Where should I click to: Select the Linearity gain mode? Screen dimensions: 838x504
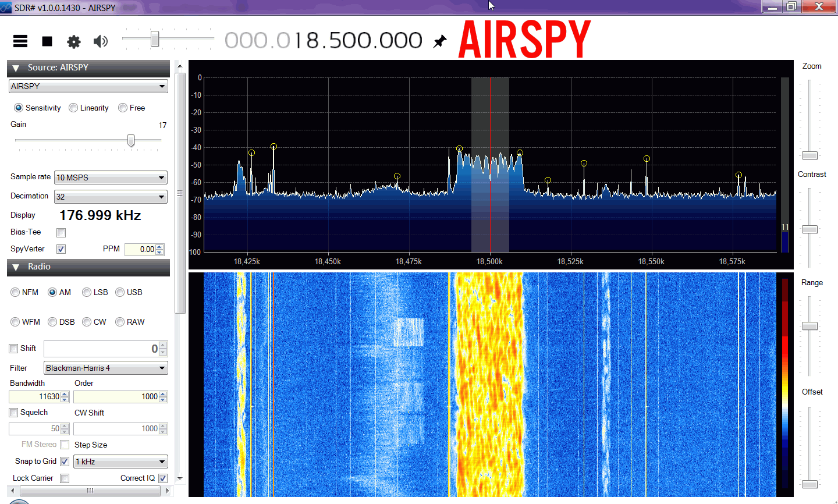pyautogui.click(x=73, y=108)
